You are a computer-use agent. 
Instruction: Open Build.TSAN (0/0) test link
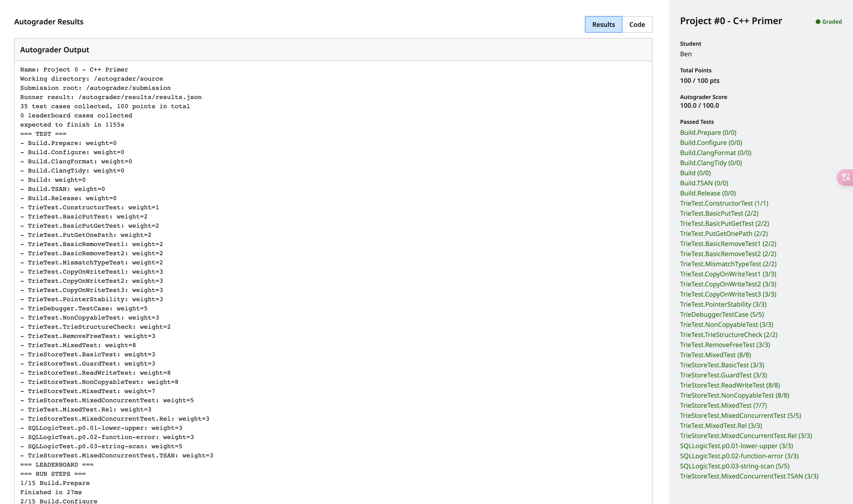pyautogui.click(x=704, y=183)
